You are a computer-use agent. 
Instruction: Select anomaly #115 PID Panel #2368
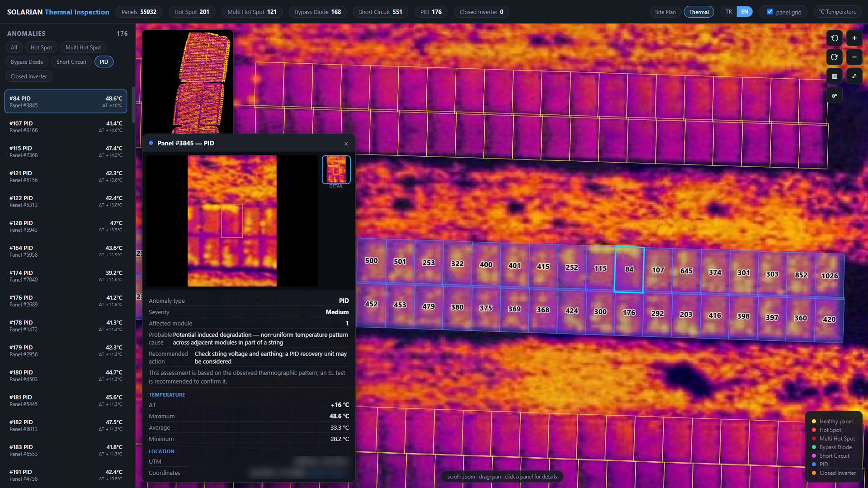[66, 151]
